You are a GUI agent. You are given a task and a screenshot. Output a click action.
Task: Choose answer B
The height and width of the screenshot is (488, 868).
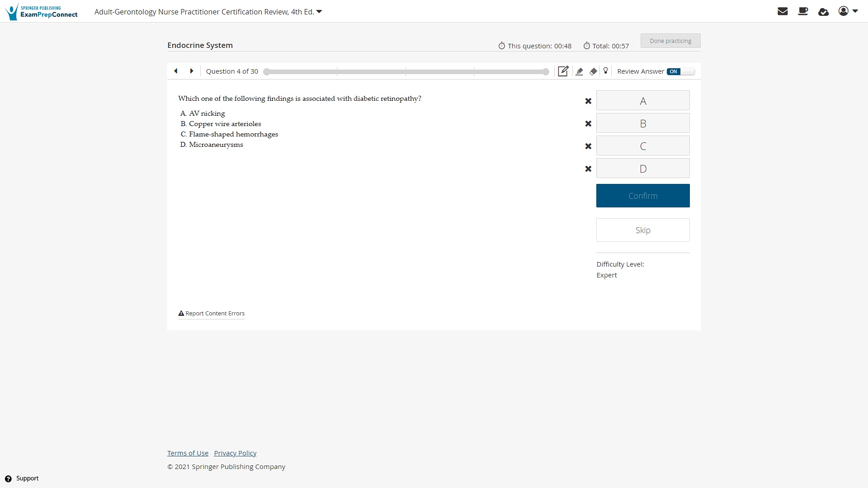[642, 123]
